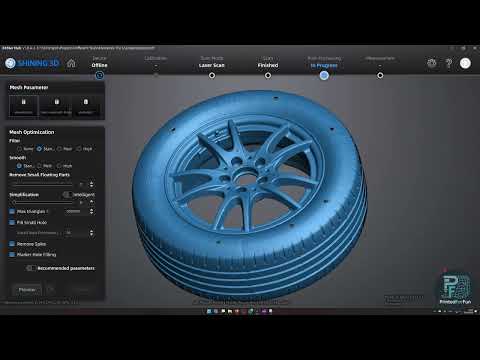Screen dimensions: 480x360
Task: Toggle the Remove Spike checkbox
Action: pyautogui.click(x=12, y=244)
